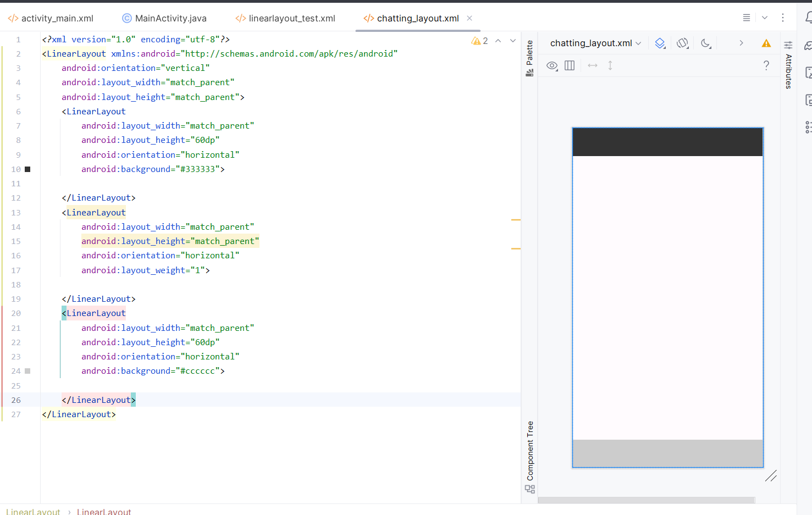Image resolution: width=812 pixels, height=515 pixels.
Task: Click the xml version declaration line
Action: 136,40
